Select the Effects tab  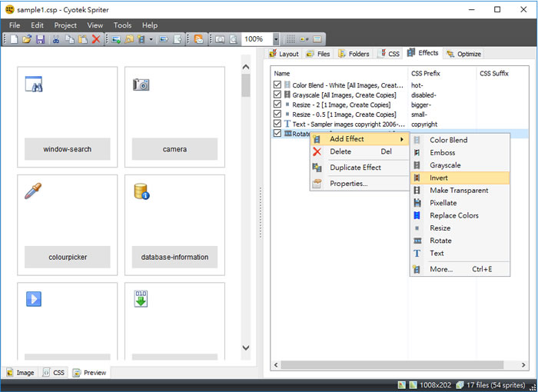click(x=423, y=53)
